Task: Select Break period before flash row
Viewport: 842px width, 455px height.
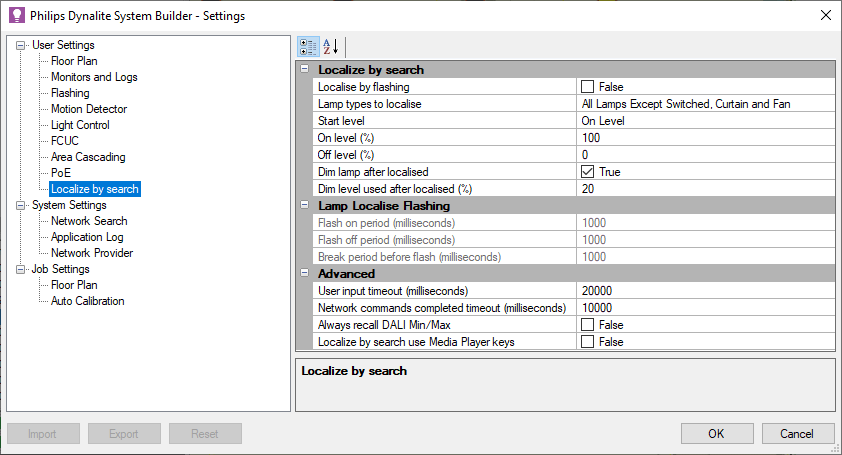Action: (574, 257)
